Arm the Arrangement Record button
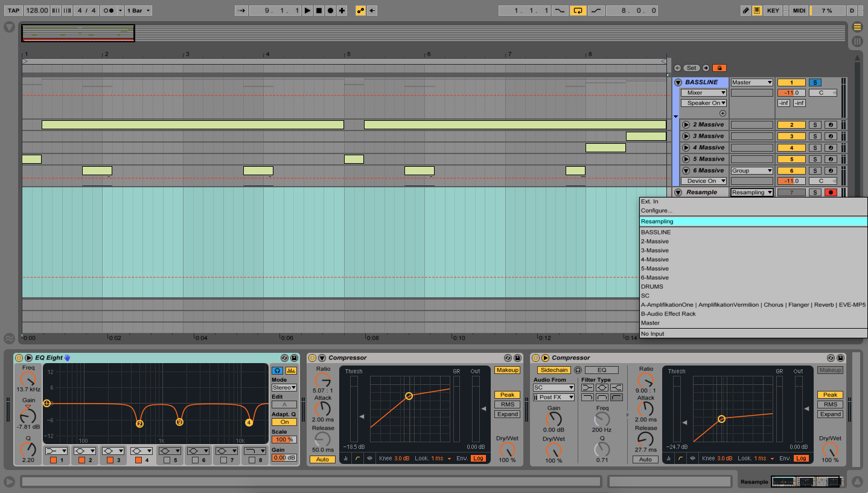Screen dimensions: 868x493 [330, 10]
